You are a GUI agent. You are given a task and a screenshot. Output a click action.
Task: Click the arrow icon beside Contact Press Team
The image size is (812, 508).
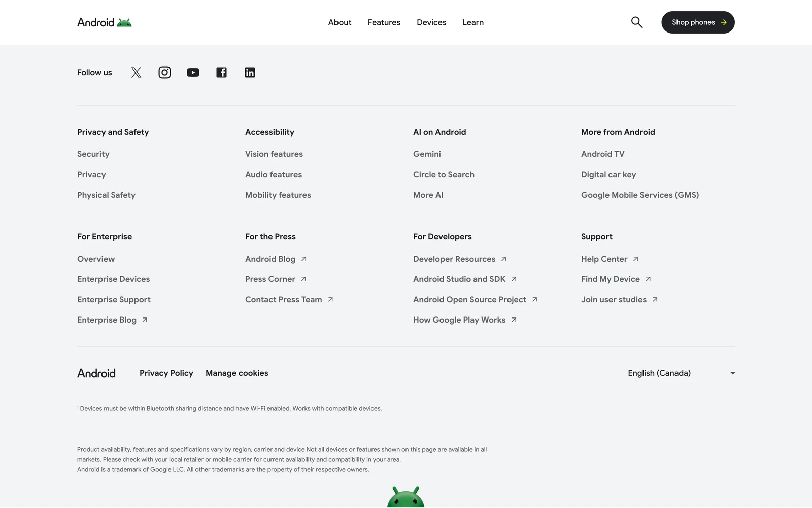tap(330, 300)
